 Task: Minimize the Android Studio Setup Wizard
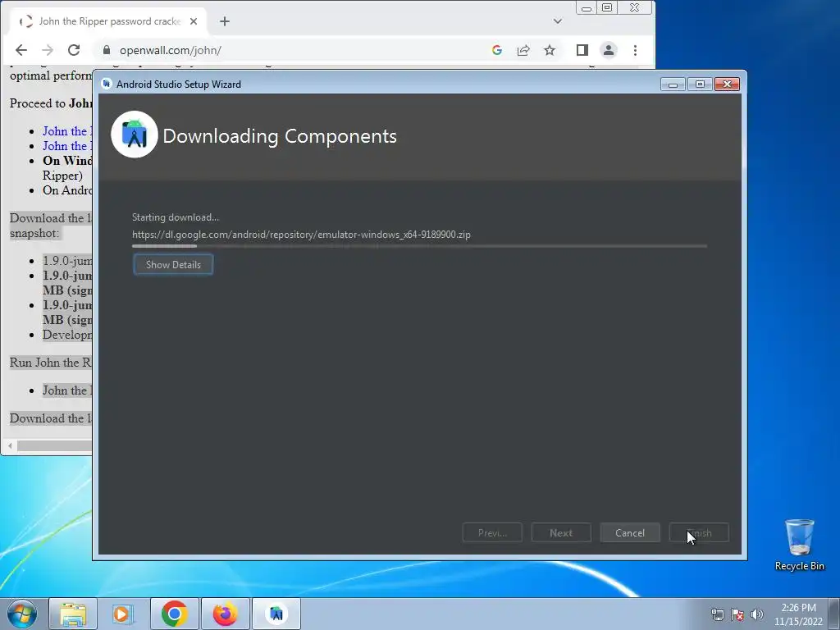point(673,84)
